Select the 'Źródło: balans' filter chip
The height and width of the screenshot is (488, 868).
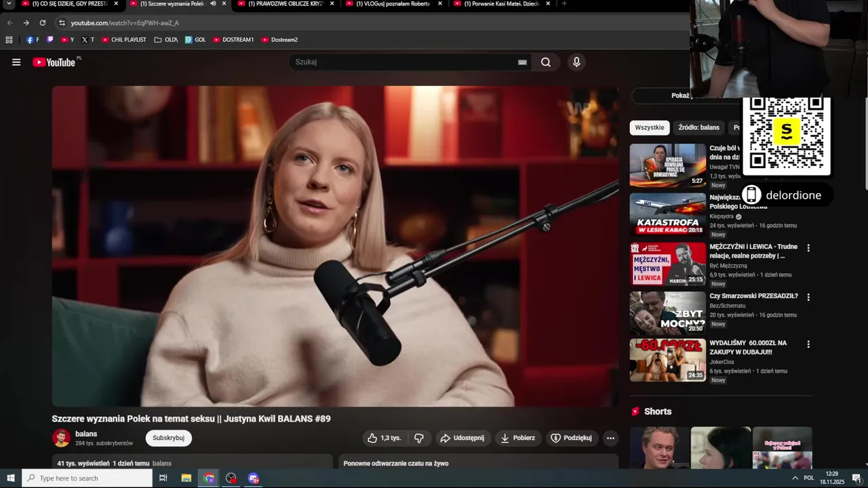pos(699,127)
